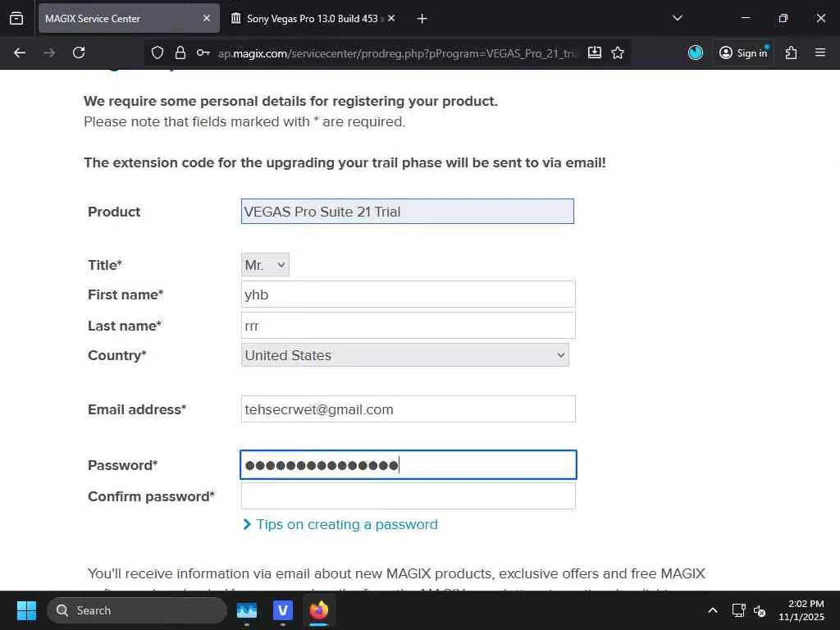Close the MAGIX Service Center tab
Image resolution: width=840 pixels, height=630 pixels.
[207, 18]
